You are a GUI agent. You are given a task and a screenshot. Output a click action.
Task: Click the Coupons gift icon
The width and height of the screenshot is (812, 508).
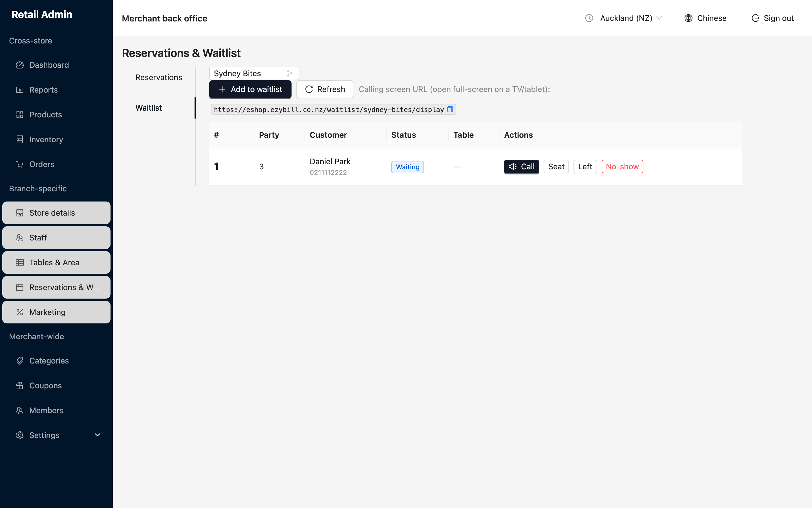pos(20,385)
